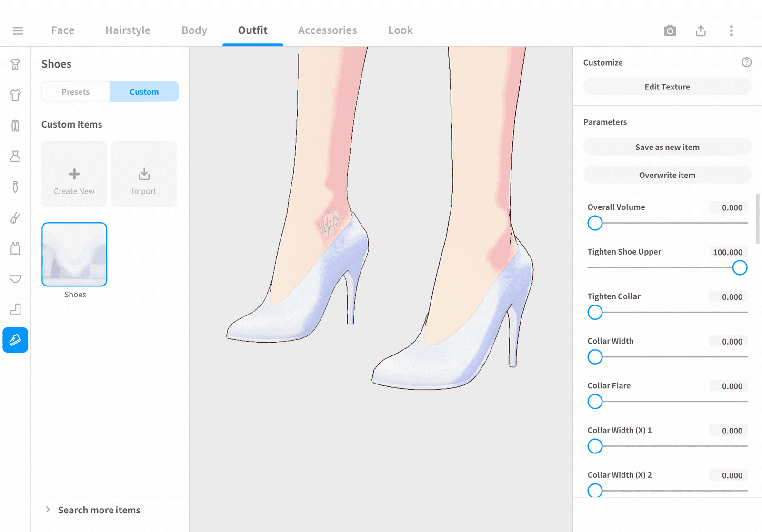Click the parameters panel vertical scrollbar
Viewport: 762px width, 532px height.
point(757,218)
